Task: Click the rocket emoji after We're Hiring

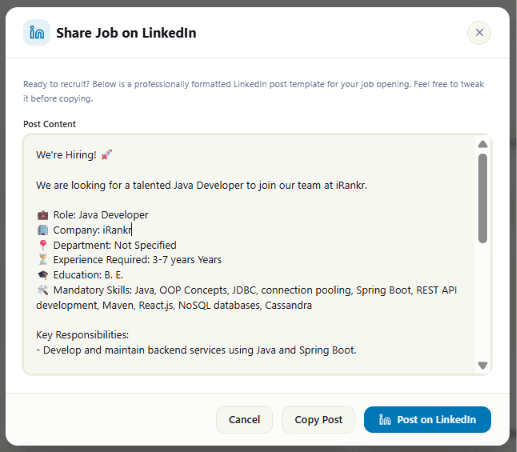Action: point(107,155)
